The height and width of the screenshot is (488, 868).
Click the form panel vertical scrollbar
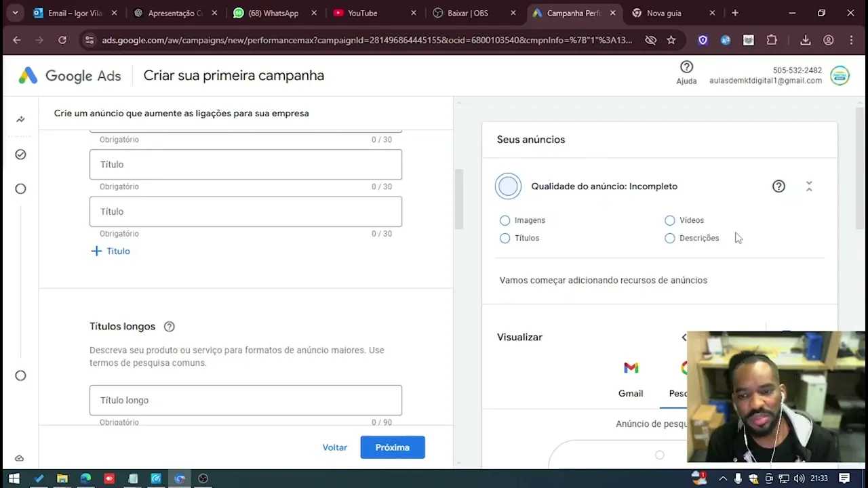pos(459,201)
